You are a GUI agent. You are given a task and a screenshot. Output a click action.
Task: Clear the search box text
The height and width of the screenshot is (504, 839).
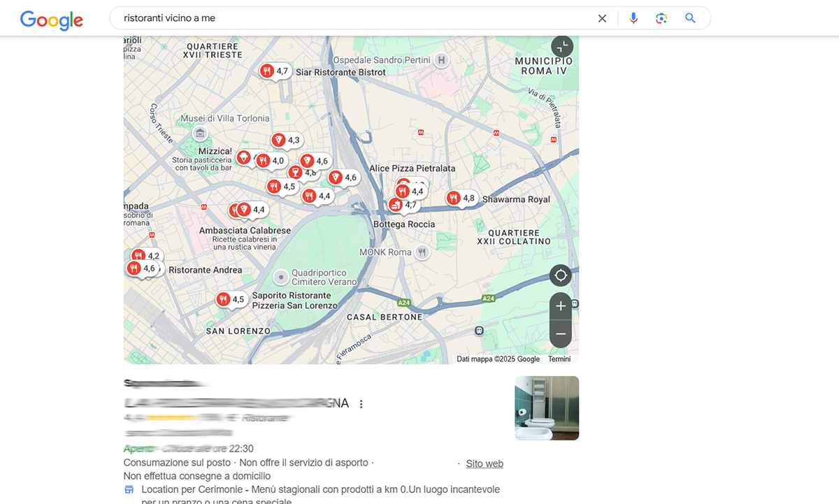coord(602,18)
